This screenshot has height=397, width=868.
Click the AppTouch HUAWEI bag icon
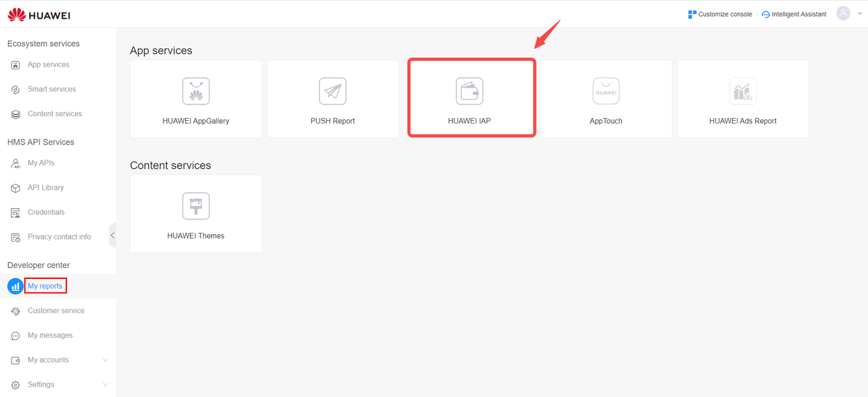tap(606, 92)
